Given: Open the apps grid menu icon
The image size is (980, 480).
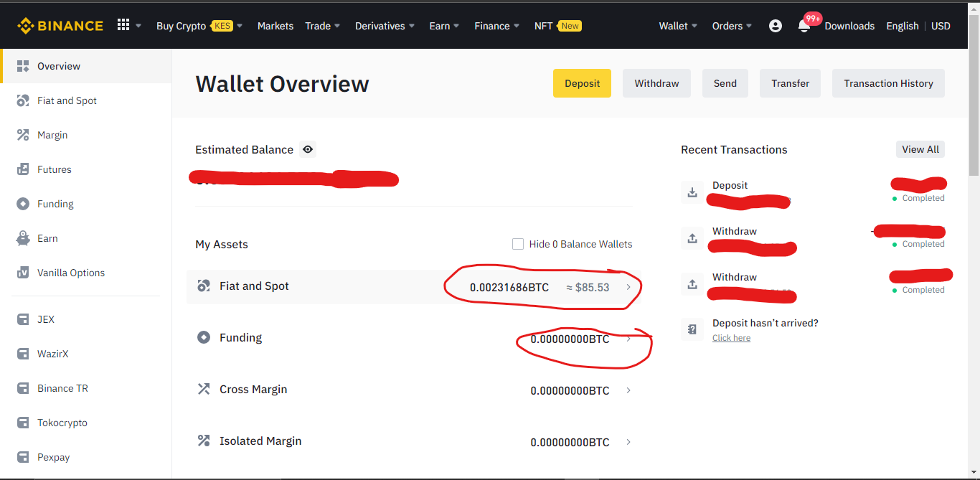Looking at the screenshot, I should click(123, 25).
